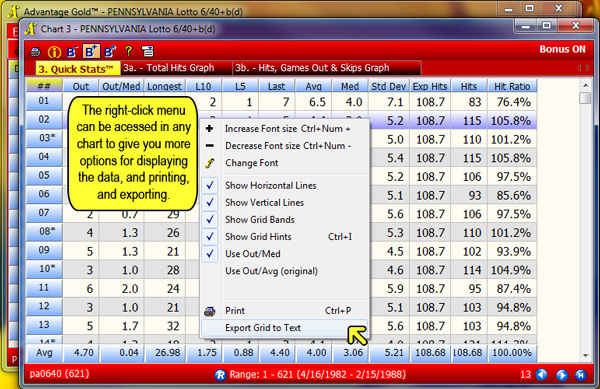Click the blue right arrow navigation button
The image size is (600, 389).
pyautogui.click(x=561, y=374)
